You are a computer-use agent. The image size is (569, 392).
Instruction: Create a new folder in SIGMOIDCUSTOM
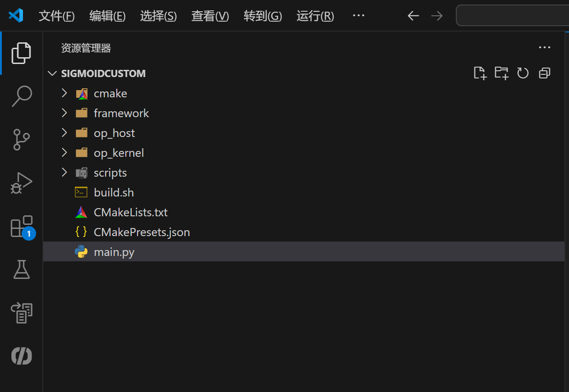501,73
